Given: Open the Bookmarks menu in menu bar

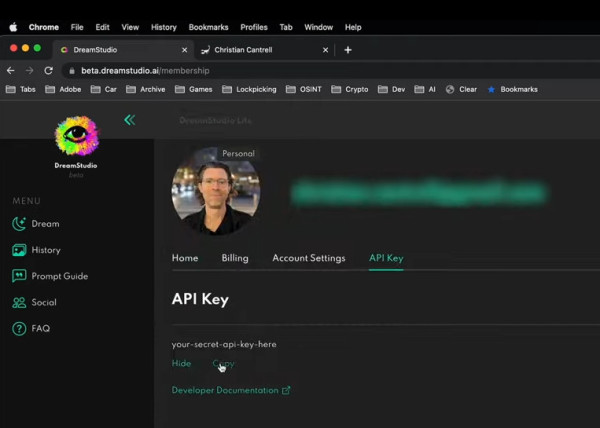Looking at the screenshot, I should point(209,27).
